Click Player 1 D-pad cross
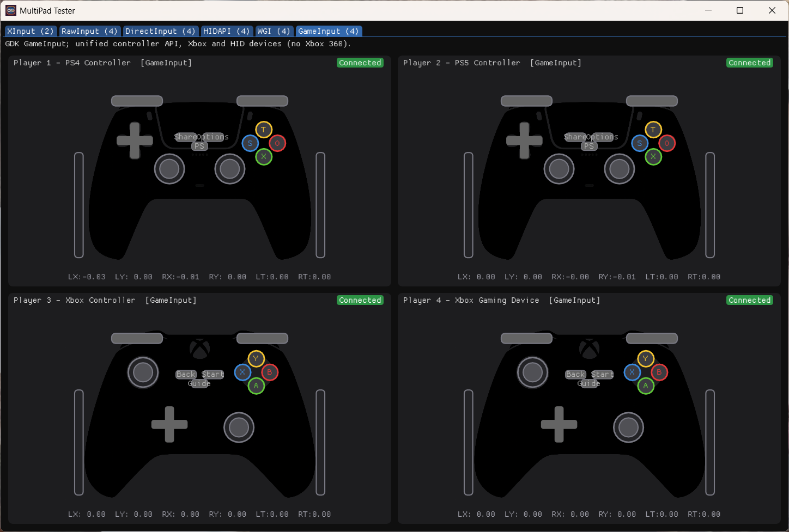Image resolution: width=789 pixels, height=532 pixels. [135, 140]
